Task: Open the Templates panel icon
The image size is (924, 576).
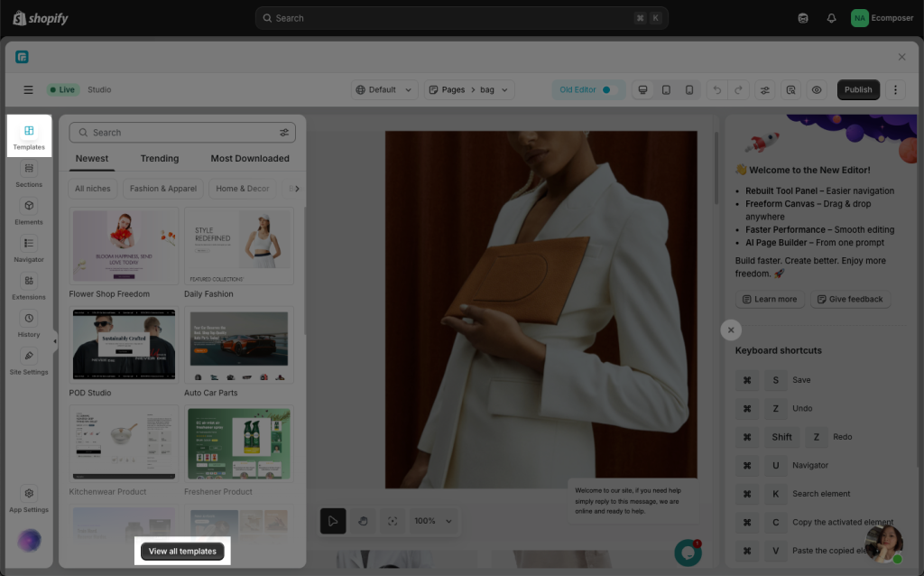Action: (29, 135)
